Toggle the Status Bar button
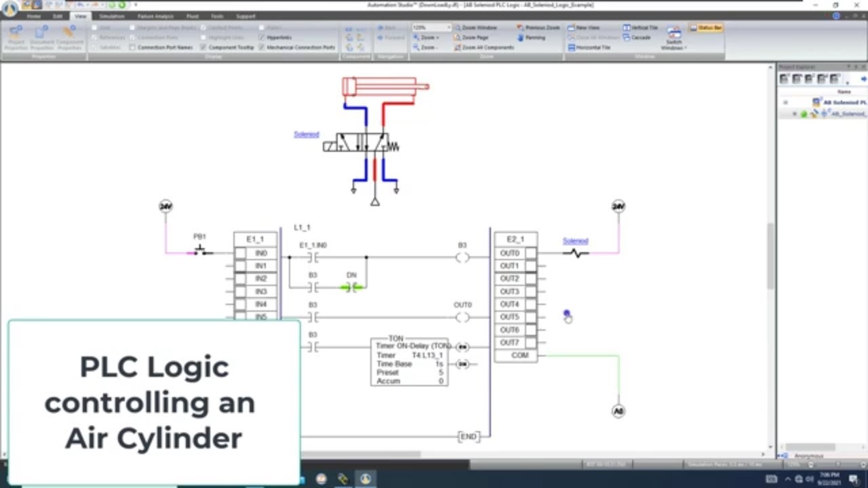Screen dimensions: 868x488 tap(706, 28)
